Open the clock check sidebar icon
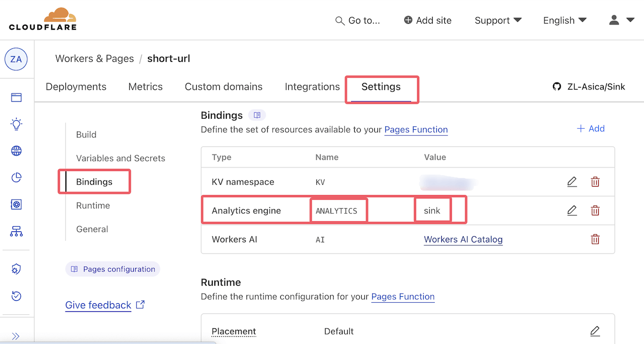Viewport: 644px width, 344px height. [16, 296]
